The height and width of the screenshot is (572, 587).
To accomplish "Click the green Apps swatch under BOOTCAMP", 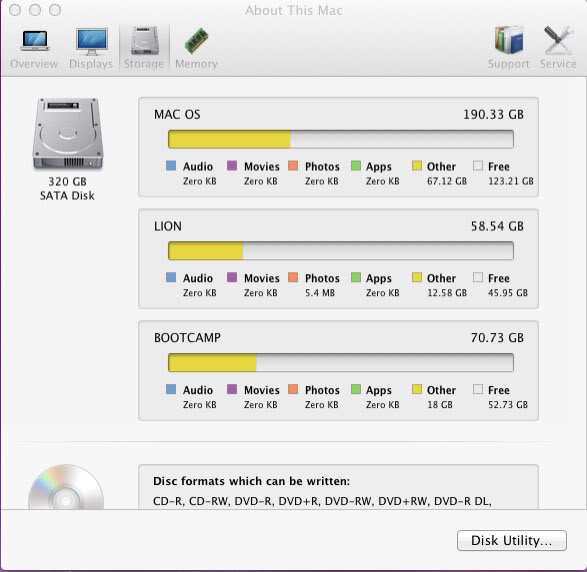I will tap(356, 389).
